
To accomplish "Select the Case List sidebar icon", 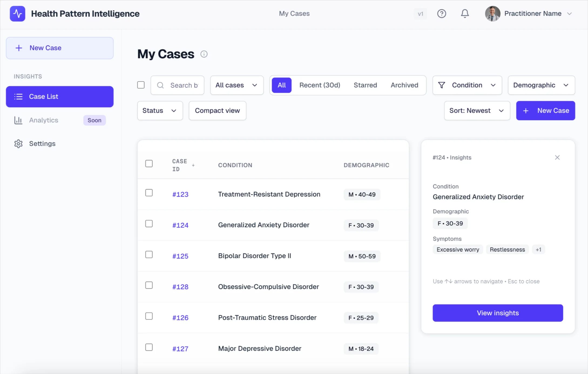I will pos(18,97).
